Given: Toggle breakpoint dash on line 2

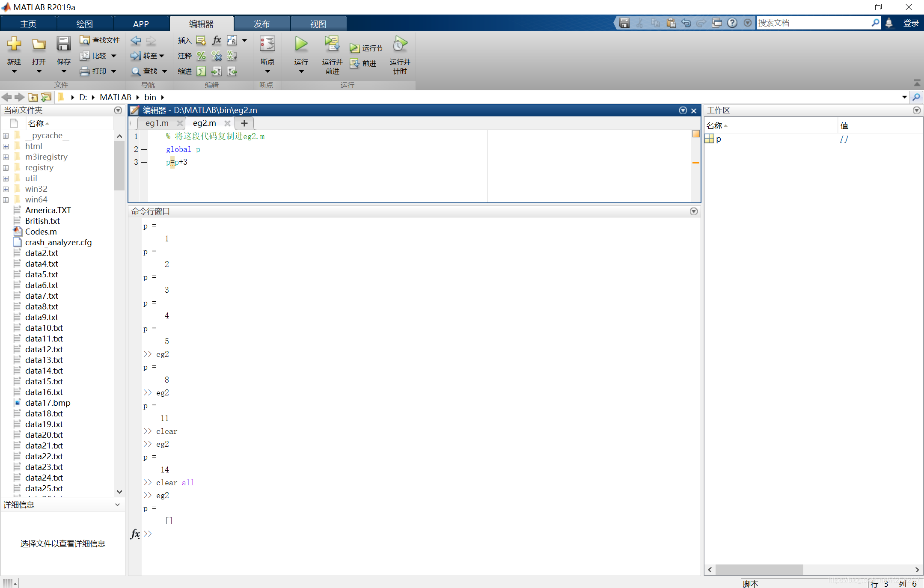Looking at the screenshot, I should 144,149.
